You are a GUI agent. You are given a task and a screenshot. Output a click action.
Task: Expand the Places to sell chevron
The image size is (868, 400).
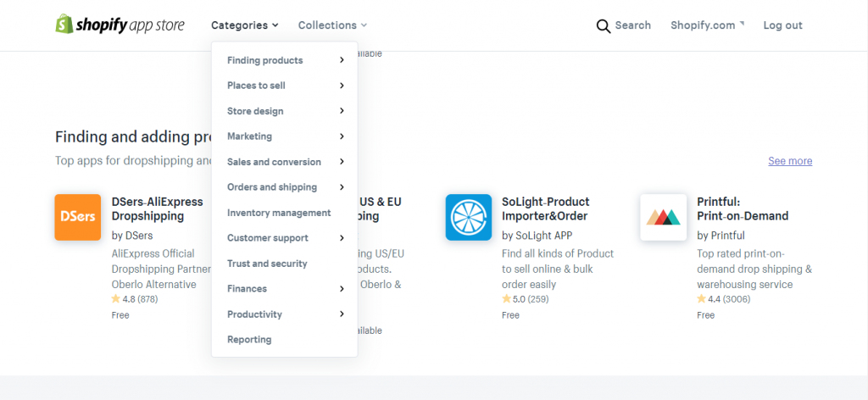click(342, 86)
